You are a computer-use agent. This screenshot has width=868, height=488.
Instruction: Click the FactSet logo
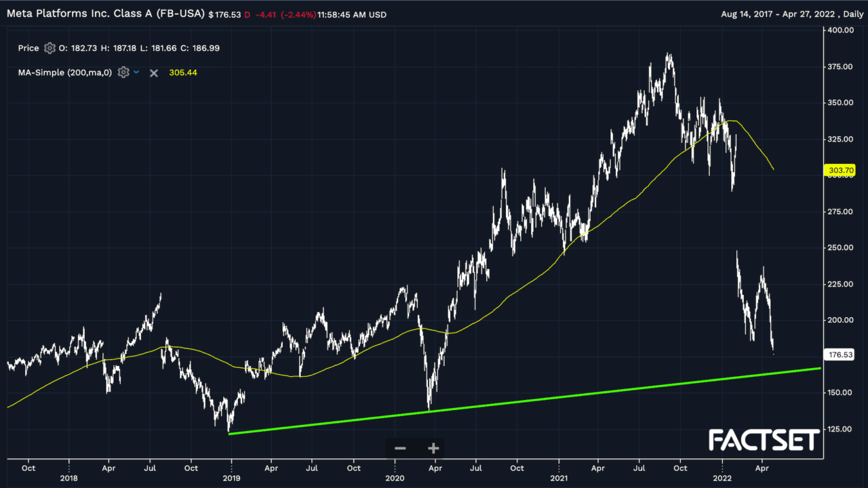(x=764, y=441)
